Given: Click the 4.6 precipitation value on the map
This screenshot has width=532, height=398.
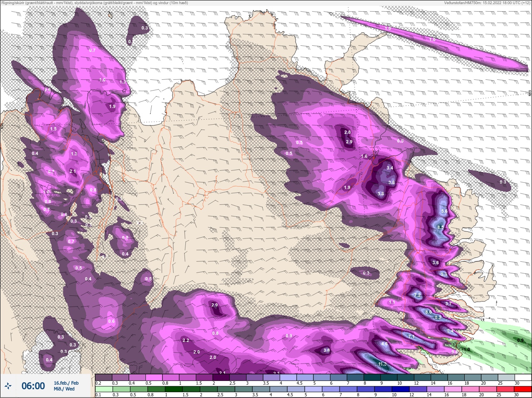Looking at the screenshot, I should click(384, 344).
